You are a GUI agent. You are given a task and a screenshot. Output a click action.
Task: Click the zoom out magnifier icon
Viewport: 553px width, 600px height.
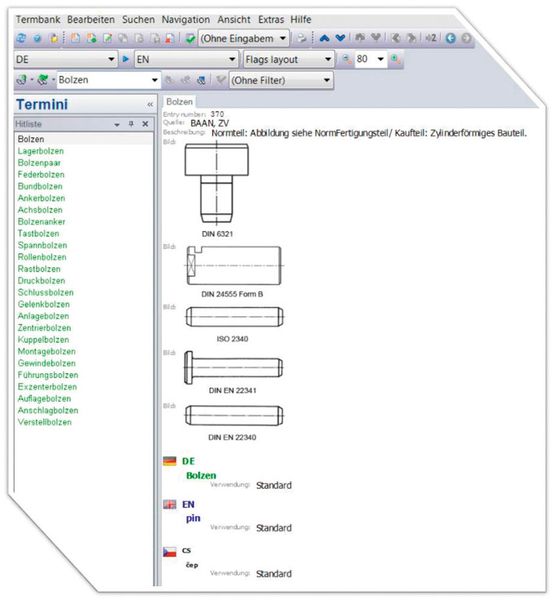coord(347,59)
